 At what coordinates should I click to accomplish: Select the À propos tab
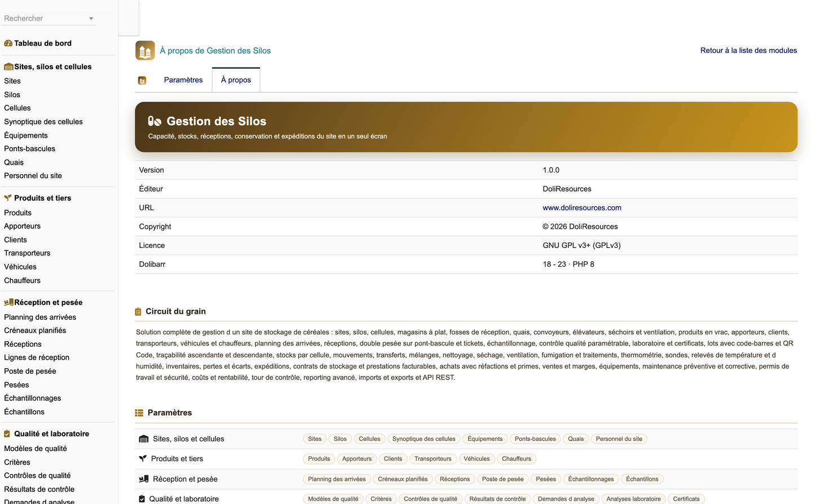click(236, 80)
